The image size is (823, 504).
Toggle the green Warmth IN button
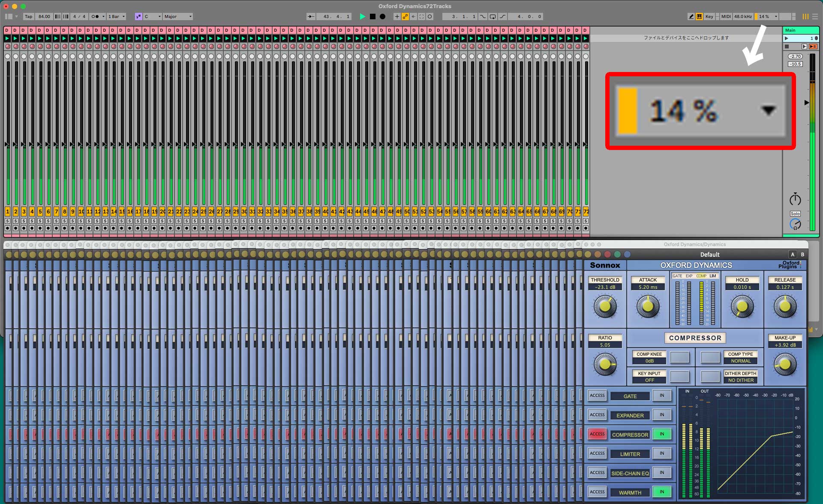(x=662, y=492)
